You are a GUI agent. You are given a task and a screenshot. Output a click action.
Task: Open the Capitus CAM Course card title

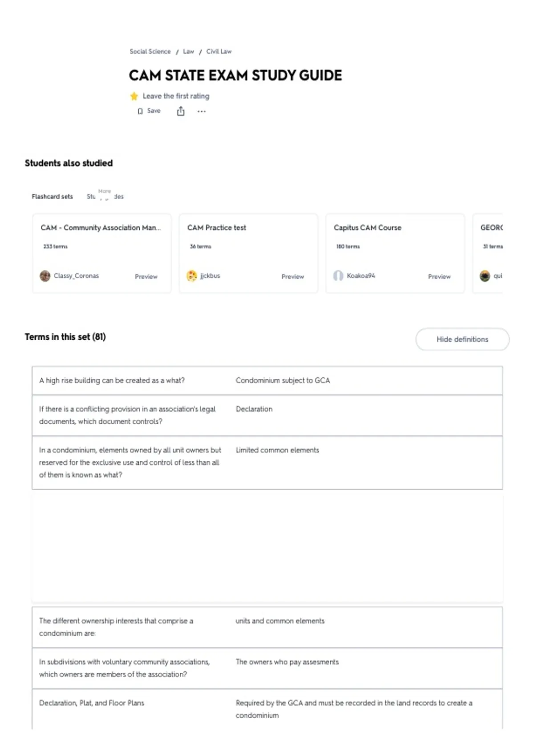pos(368,228)
